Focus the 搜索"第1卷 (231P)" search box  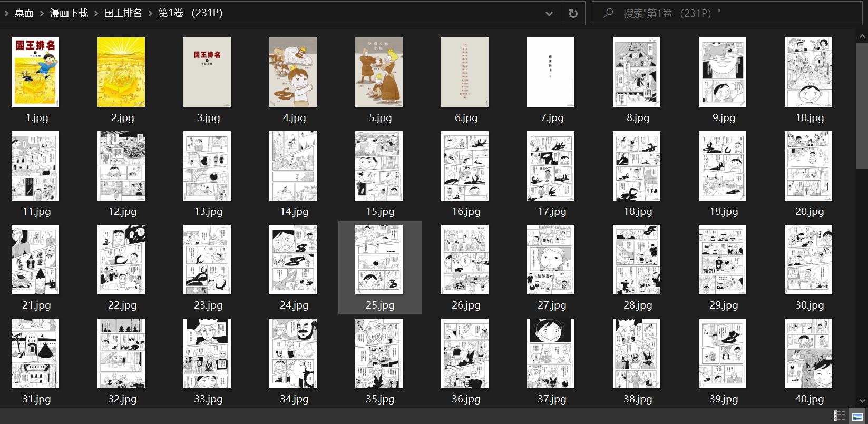(727, 13)
